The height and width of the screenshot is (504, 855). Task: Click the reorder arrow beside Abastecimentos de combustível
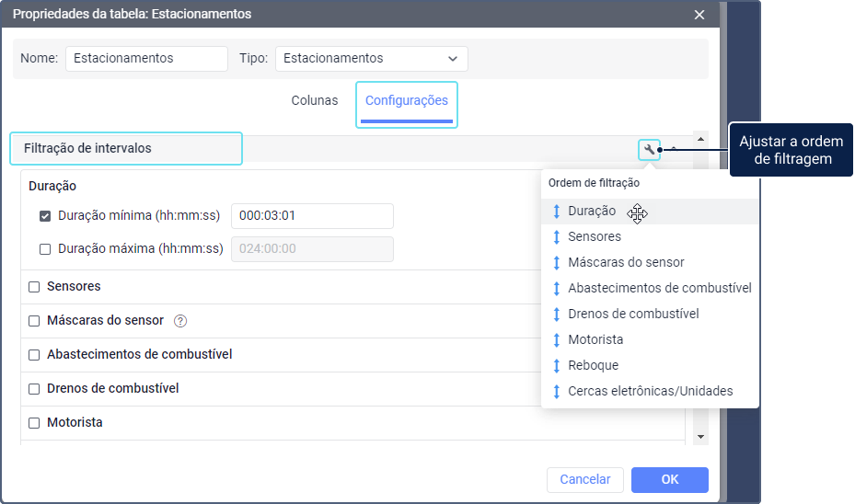point(556,288)
